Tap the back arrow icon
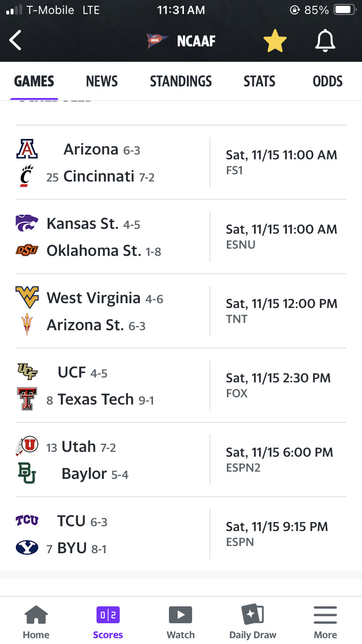Screen dimensions: 362x644 (x=16, y=41)
